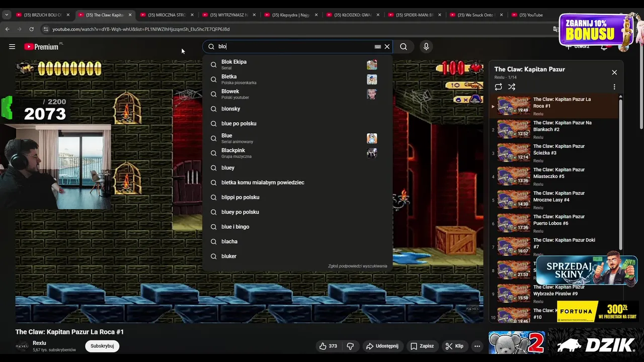Start voice search with microphone
The width and height of the screenshot is (644, 362).
[426, 47]
